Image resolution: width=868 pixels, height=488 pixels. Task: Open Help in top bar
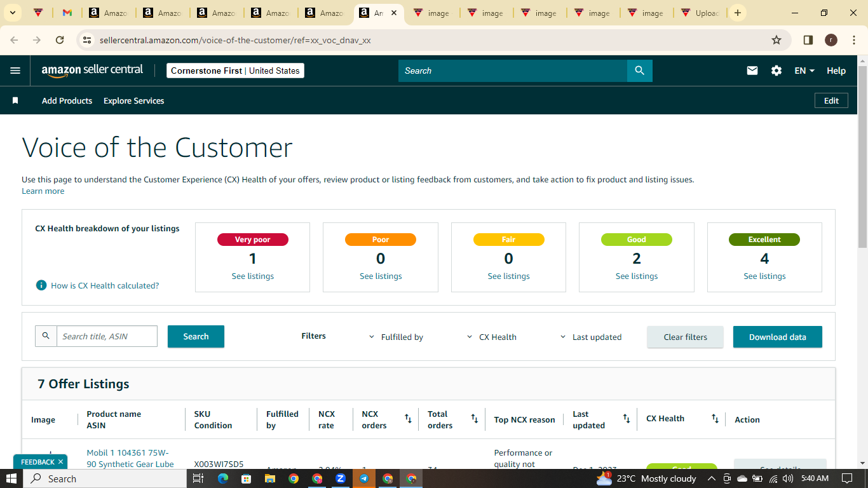pos(836,71)
